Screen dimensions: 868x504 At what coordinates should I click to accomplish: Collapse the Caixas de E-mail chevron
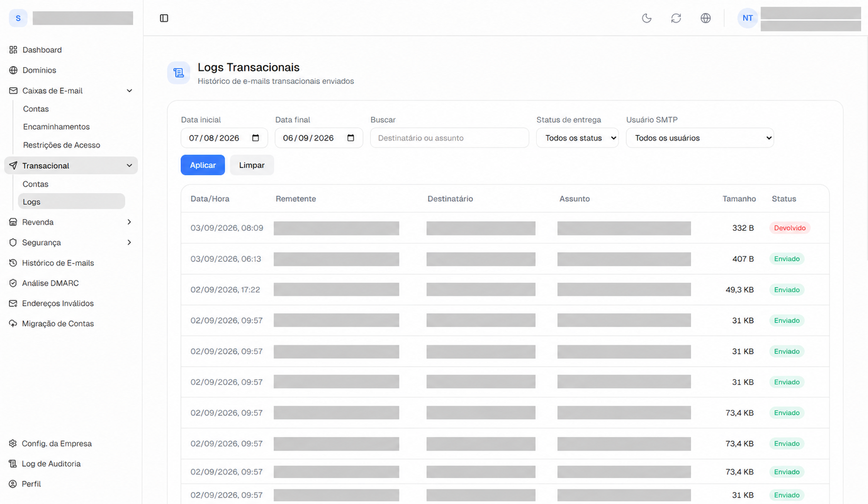click(x=129, y=91)
